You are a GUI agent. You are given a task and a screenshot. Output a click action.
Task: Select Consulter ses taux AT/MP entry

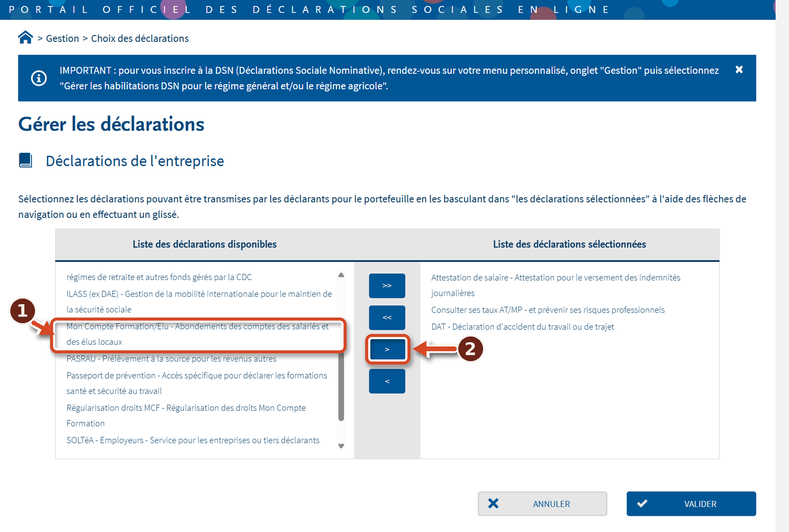pyautogui.click(x=548, y=310)
